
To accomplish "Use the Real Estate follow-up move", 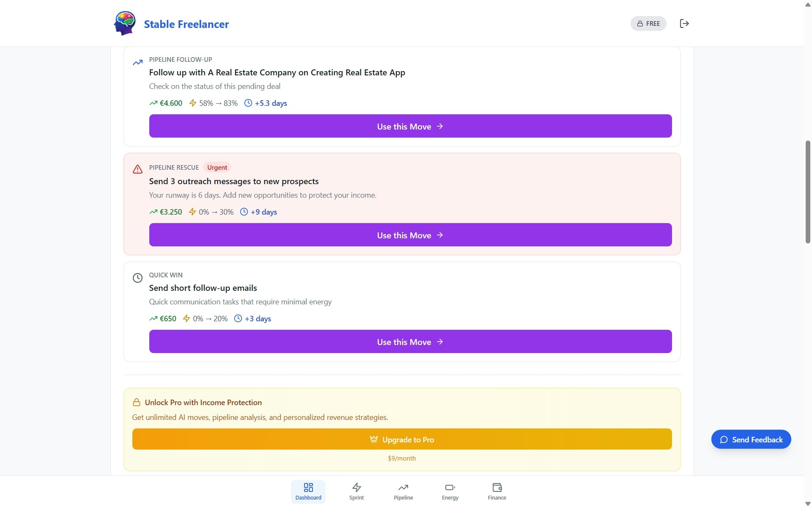I will pos(410,126).
